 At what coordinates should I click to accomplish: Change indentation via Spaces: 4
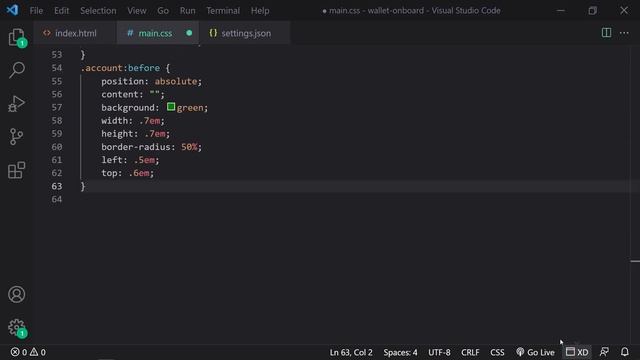coord(400,352)
